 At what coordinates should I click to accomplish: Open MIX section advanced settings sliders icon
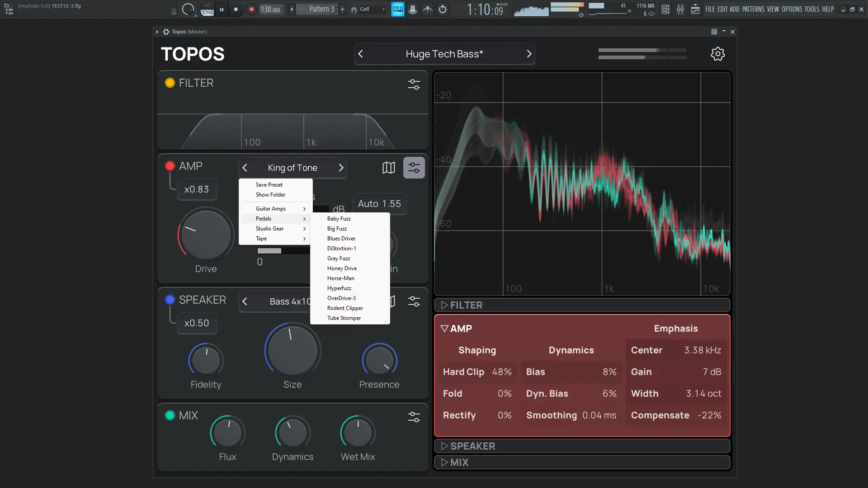pos(414,417)
